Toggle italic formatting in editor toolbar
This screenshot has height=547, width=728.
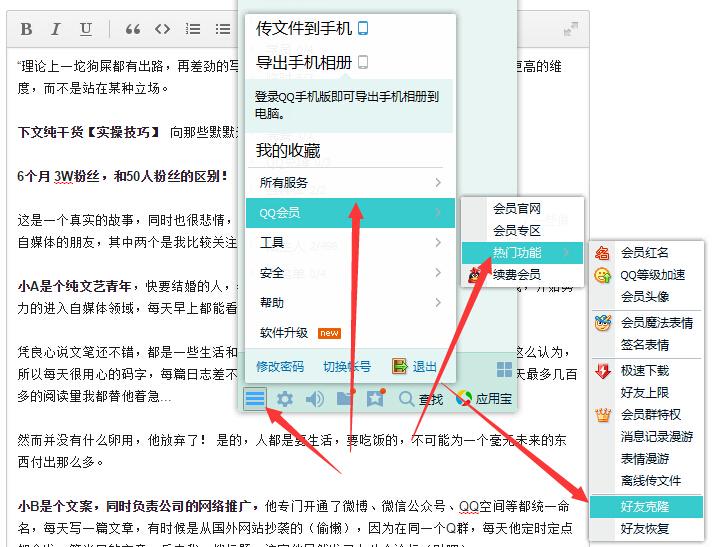click(56, 29)
